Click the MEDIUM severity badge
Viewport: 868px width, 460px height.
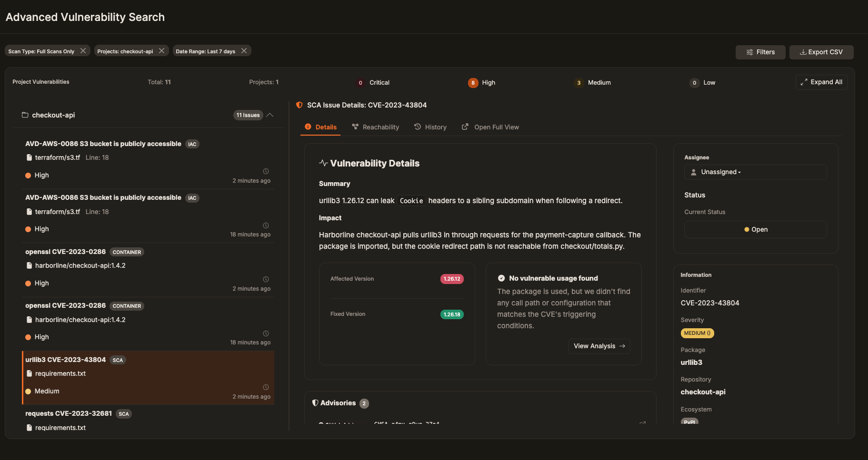(x=697, y=333)
